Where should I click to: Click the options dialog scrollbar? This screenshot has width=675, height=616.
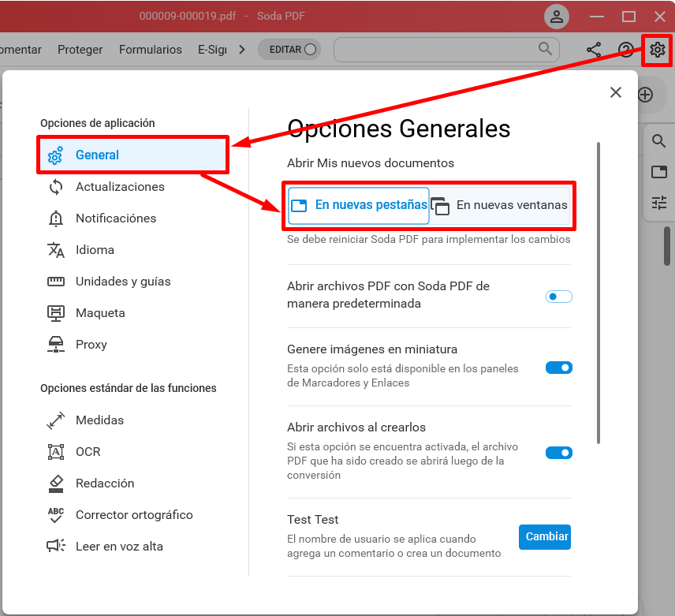point(599,293)
